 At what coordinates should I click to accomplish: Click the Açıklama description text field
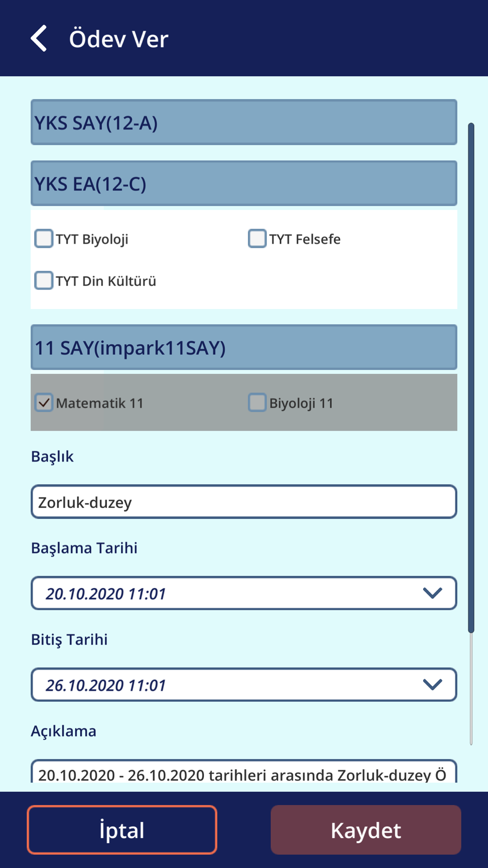[244, 771]
